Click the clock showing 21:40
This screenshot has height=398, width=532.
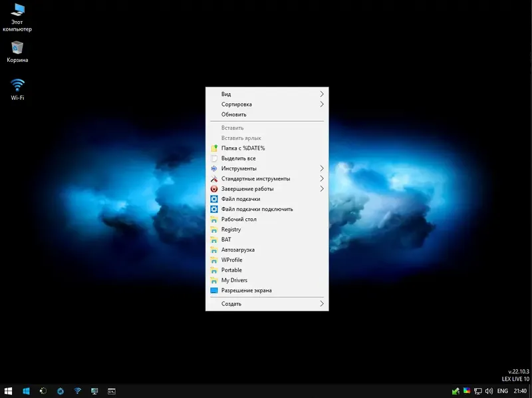521,391
